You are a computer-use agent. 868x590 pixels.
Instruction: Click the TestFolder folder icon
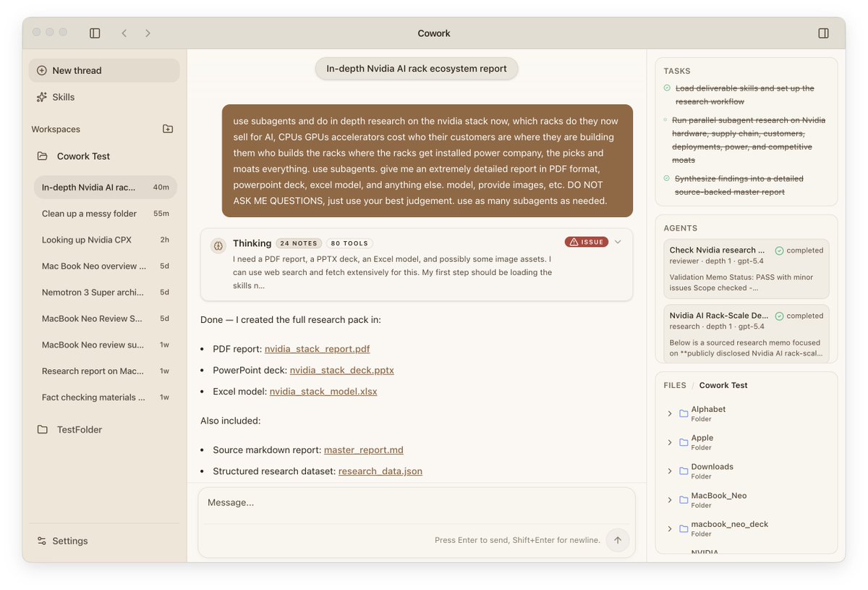click(x=43, y=429)
